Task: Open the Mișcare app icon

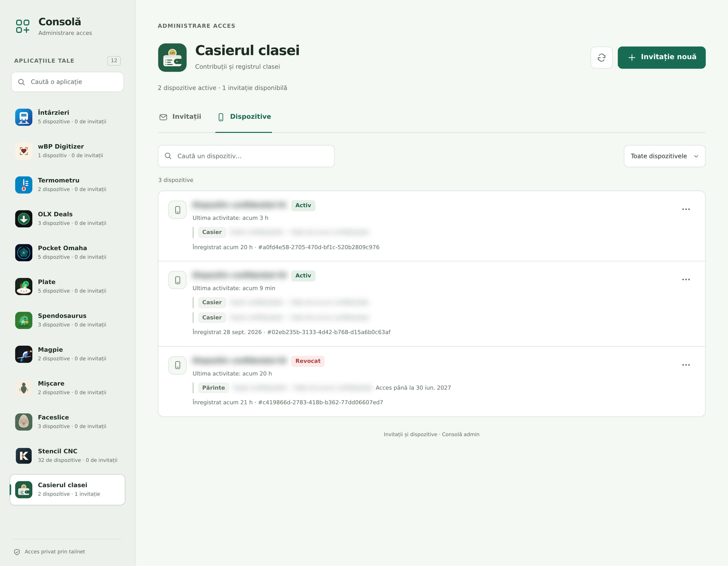Action: pyautogui.click(x=24, y=388)
